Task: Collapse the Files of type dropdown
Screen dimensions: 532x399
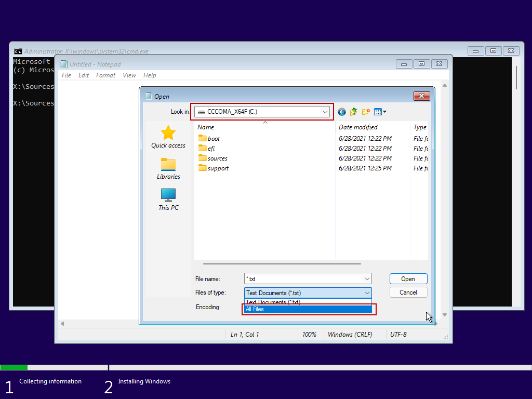Action: (x=367, y=293)
